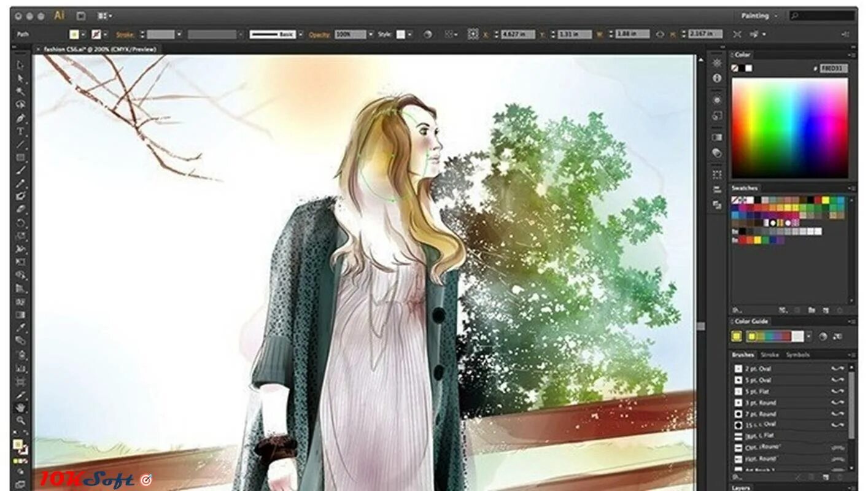Screen dimensions: 868x491
Task: Select the Selection tool arrow
Action: tap(21, 65)
